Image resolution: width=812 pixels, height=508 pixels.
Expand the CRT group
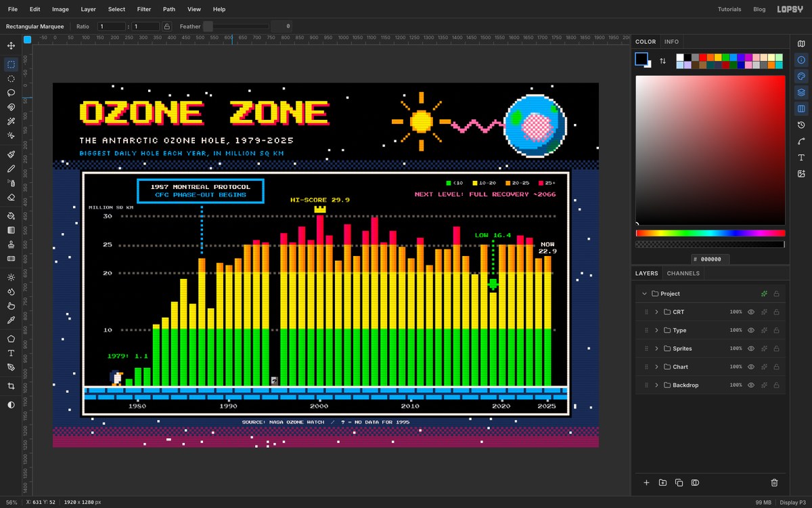tap(656, 312)
